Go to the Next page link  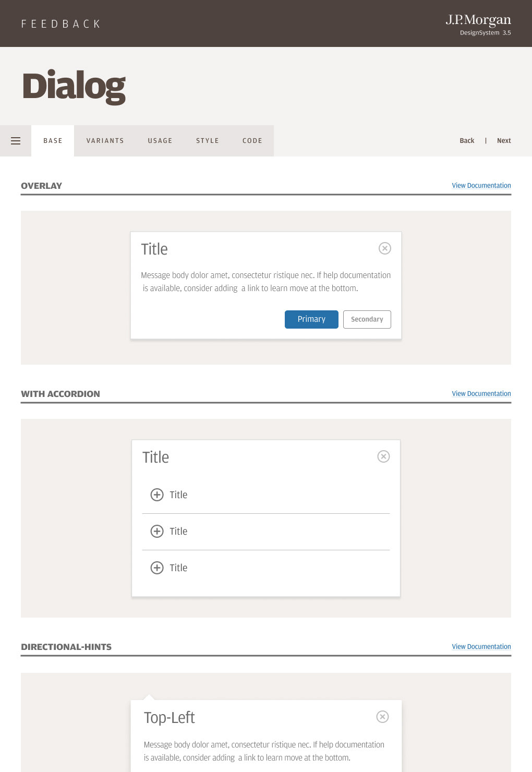[504, 141]
